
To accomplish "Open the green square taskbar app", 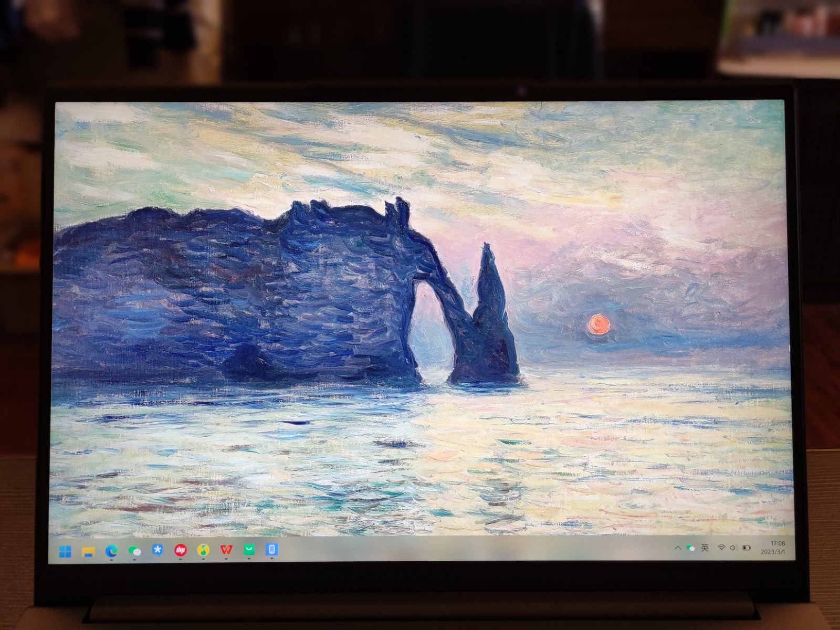I will pyautogui.click(x=249, y=549).
